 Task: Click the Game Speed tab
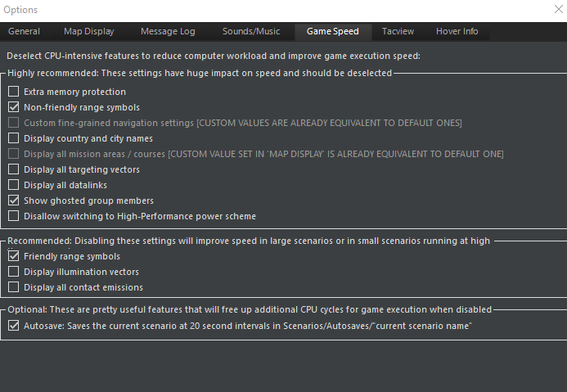(332, 32)
